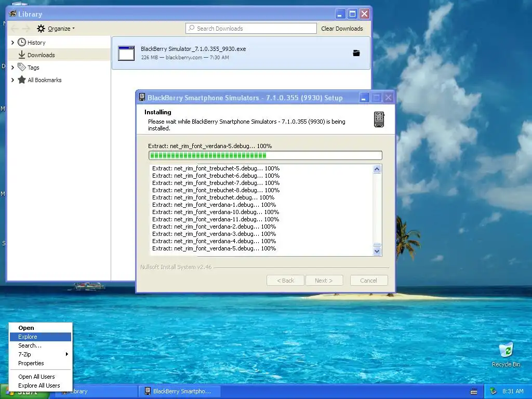Image resolution: width=532 pixels, height=399 pixels.
Task: Click Clear Downloads in the Library window
Action: coord(342,29)
